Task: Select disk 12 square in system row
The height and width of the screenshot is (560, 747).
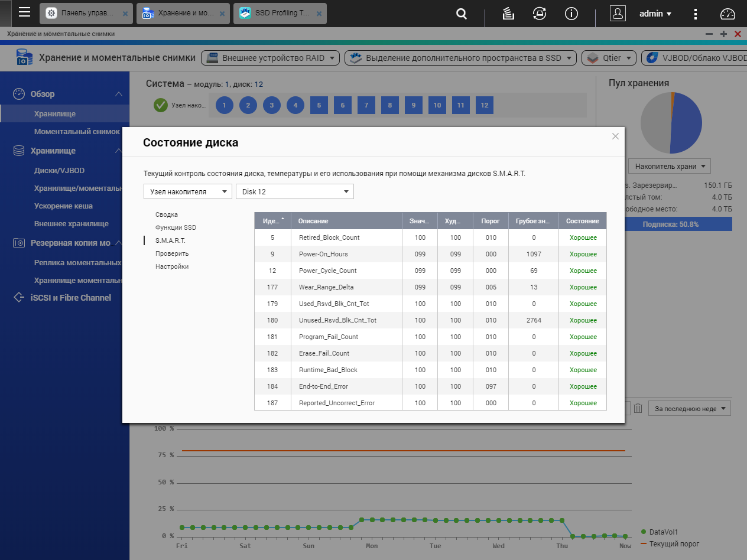Action: [485, 105]
